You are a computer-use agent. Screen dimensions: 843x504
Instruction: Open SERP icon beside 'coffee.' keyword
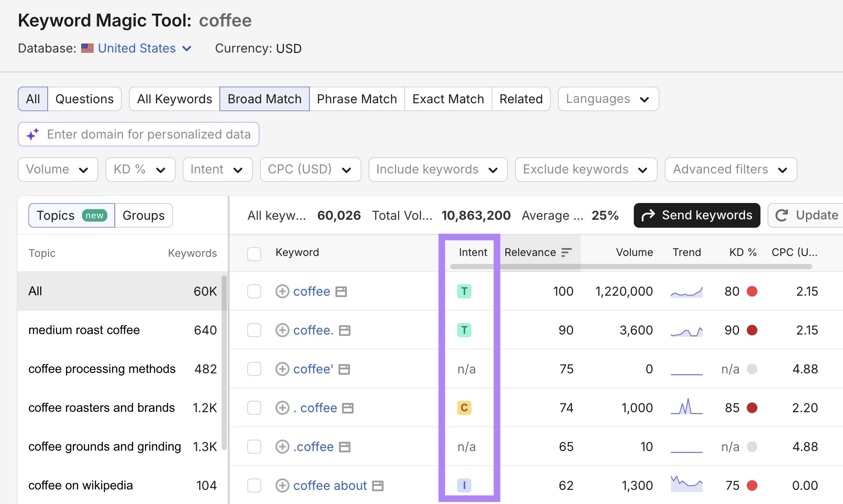pyautogui.click(x=345, y=331)
